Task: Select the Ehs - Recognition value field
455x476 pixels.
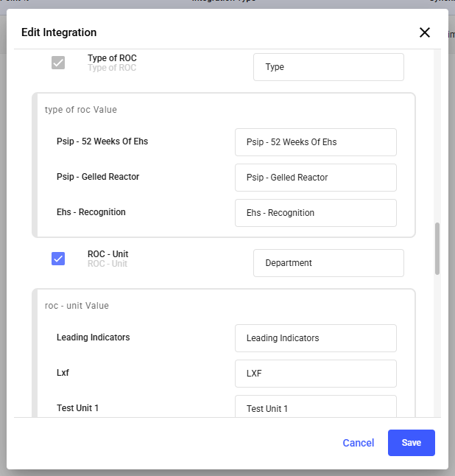Action: [x=316, y=213]
